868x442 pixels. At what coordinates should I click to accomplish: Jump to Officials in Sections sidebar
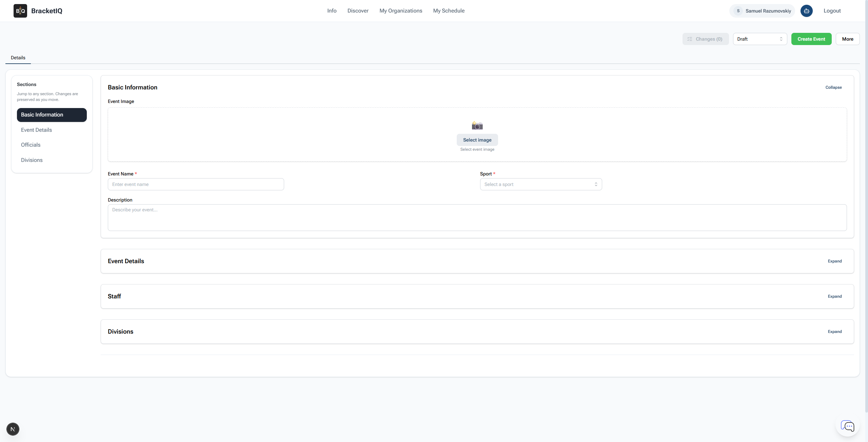[52, 145]
